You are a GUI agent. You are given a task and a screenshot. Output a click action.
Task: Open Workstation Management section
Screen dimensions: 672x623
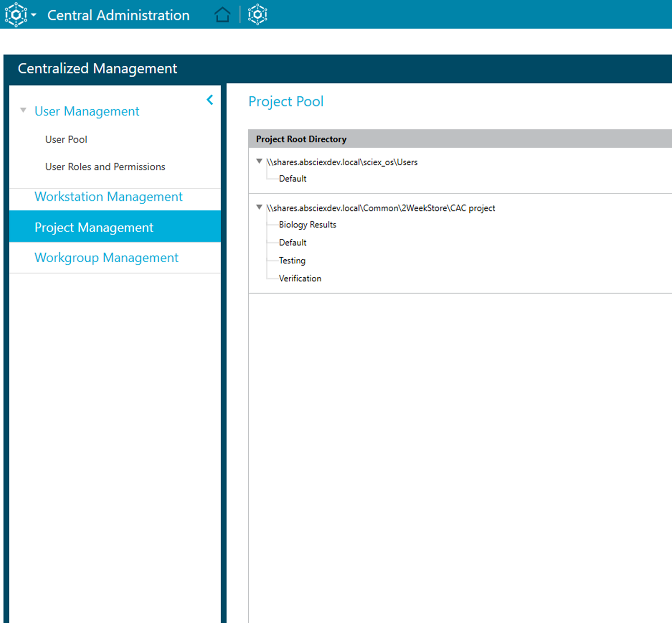[109, 196]
